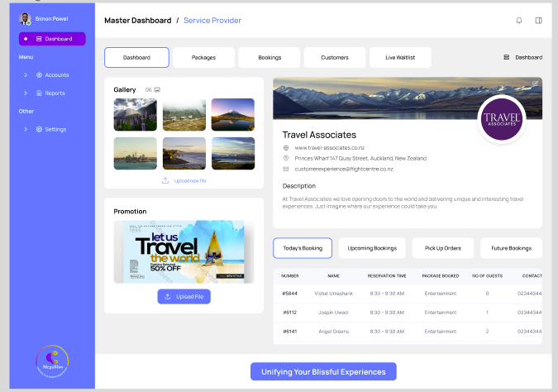558x392 pixels.
Task: Click the website globe icon
Action: (x=286, y=148)
